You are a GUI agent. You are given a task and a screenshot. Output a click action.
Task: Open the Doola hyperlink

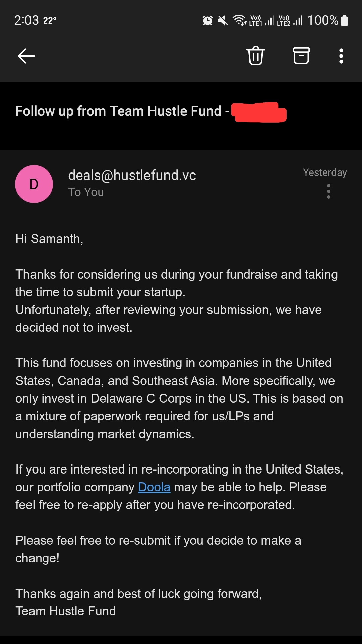coord(154,487)
